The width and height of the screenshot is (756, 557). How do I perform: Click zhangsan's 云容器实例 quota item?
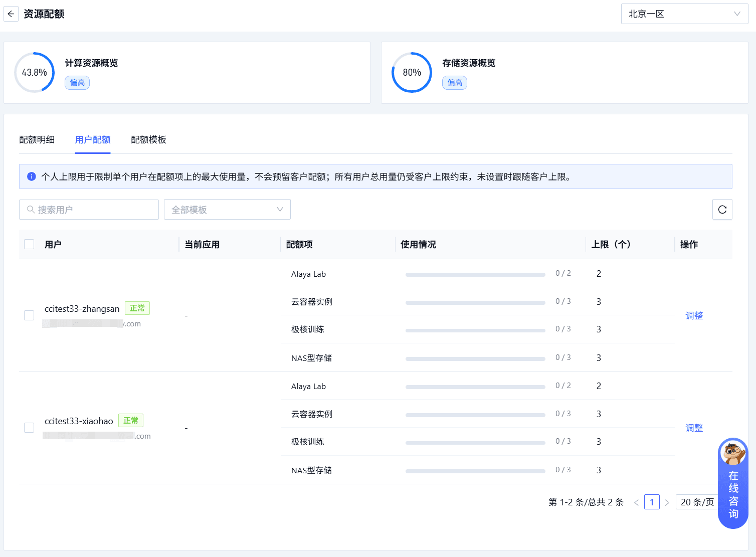(312, 302)
